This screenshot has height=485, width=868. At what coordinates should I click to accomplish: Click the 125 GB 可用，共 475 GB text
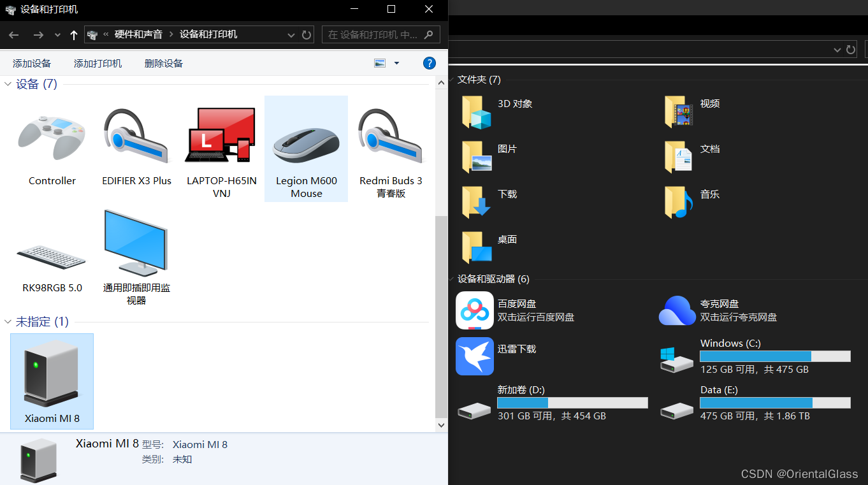[x=755, y=370]
